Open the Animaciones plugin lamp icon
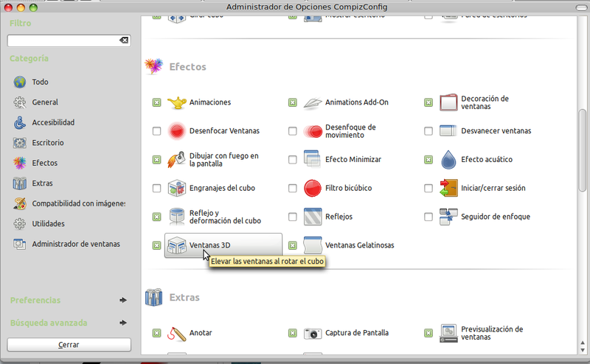Viewport: 590px width, 364px height. pos(178,102)
